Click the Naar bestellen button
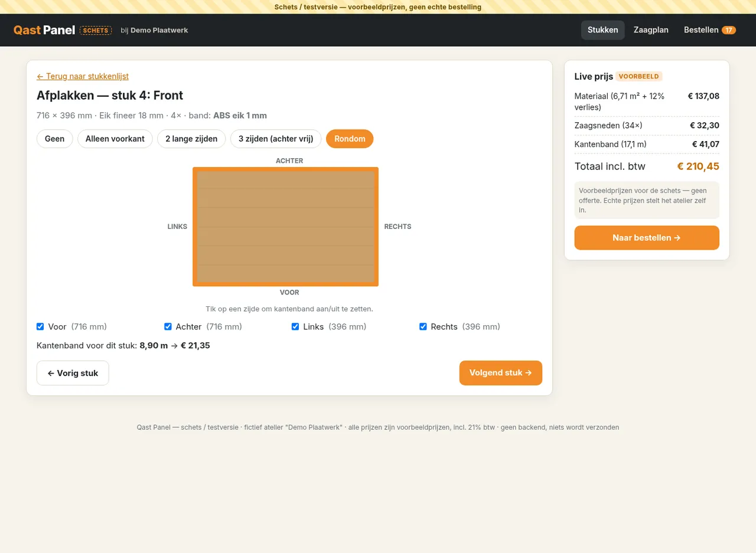Viewport: 756px width, 553px height. point(647,238)
